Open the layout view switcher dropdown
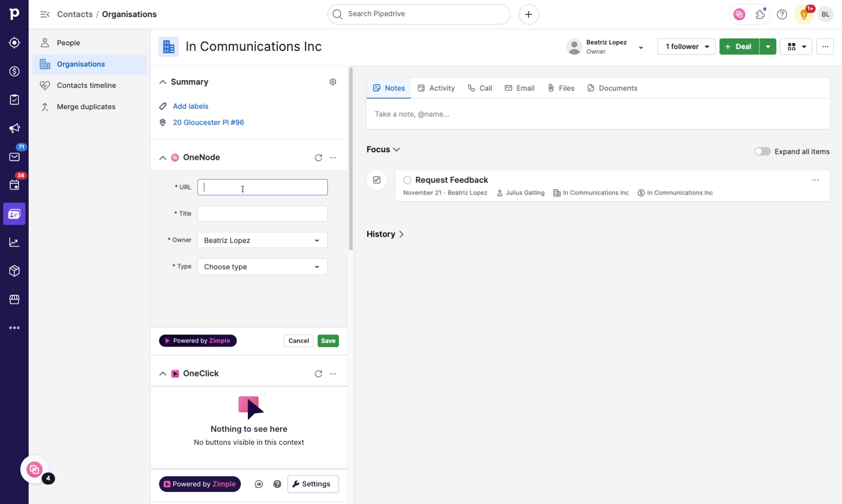Image resolution: width=842 pixels, height=504 pixels. click(796, 46)
